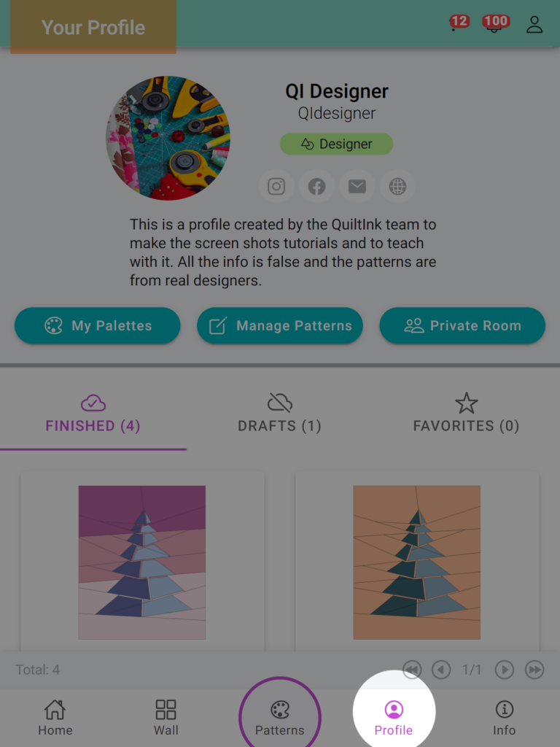The height and width of the screenshot is (747, 560).
Task: Enter the Private Room
Action: pos(462,325)
